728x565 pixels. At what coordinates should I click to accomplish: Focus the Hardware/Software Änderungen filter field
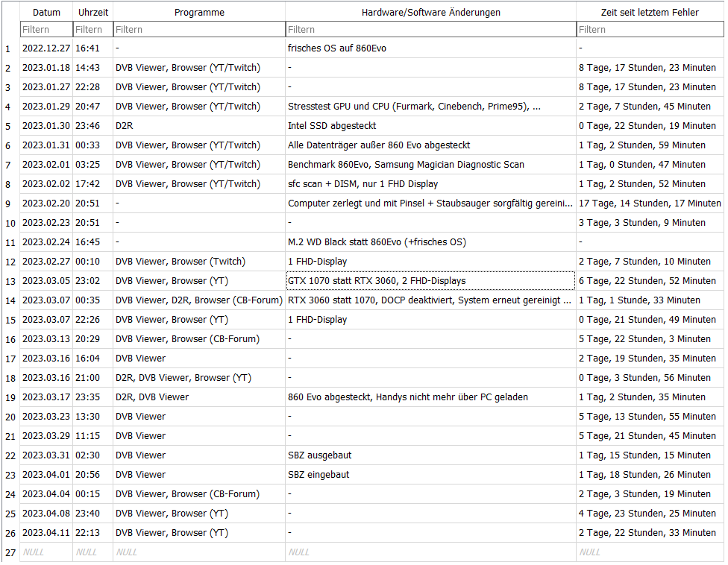431,29
